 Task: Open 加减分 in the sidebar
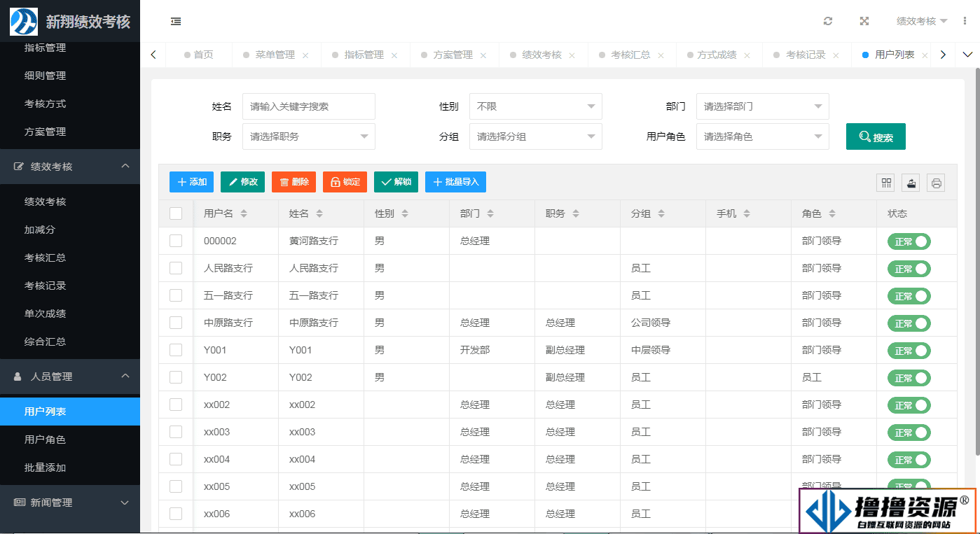(70, 230)
